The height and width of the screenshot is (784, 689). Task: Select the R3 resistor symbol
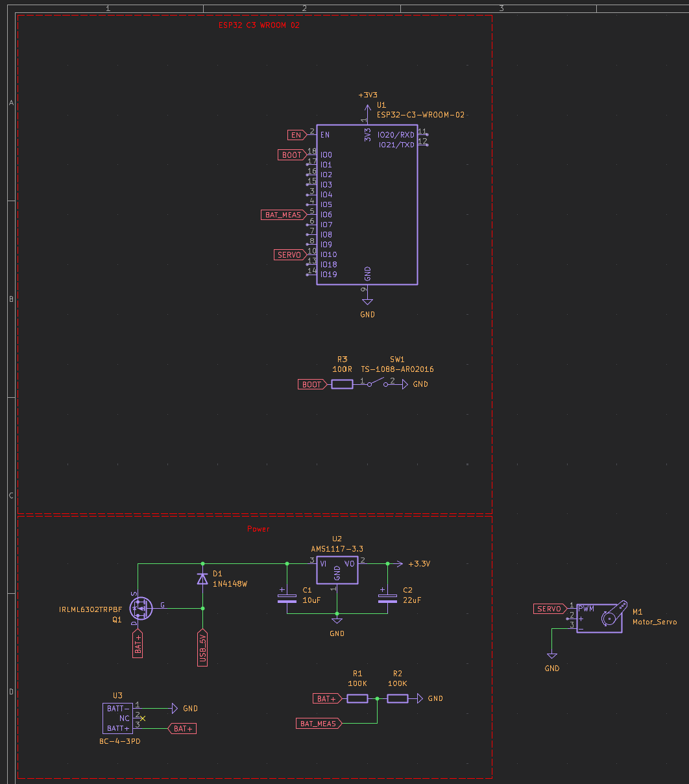[342, 384]
